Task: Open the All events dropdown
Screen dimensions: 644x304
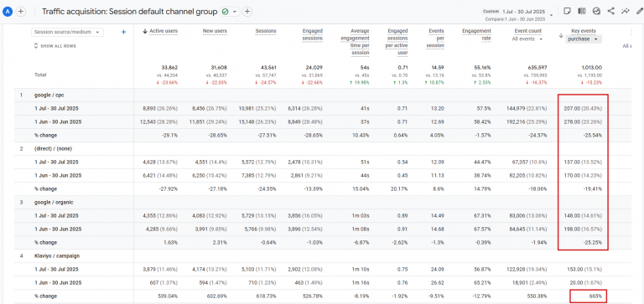Action: coord(527,39)
